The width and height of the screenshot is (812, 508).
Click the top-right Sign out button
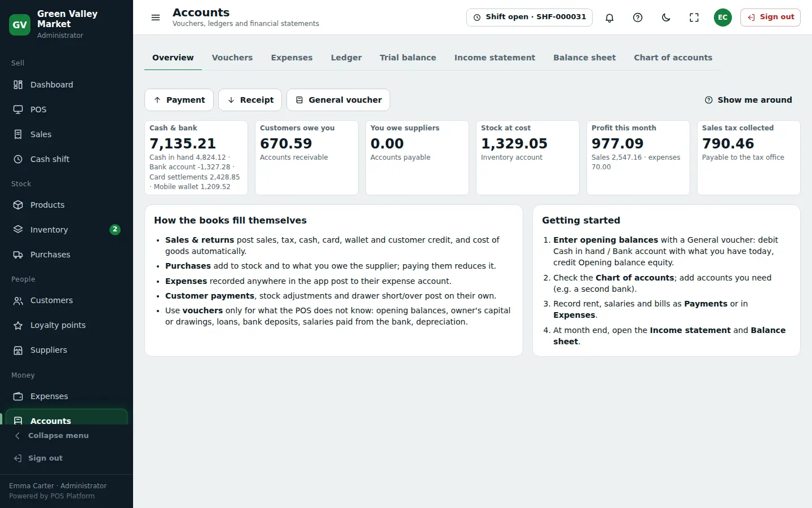click(x=770, y=17)
